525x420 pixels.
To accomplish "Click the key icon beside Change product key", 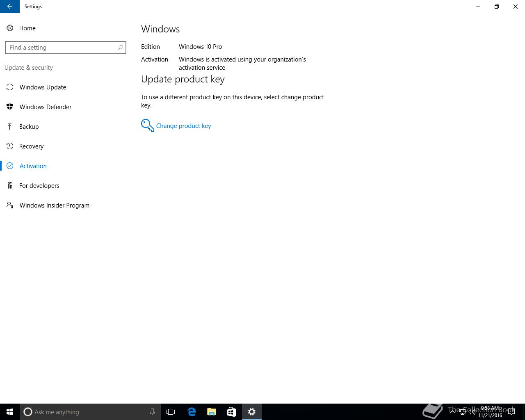I will coord(148,126).
